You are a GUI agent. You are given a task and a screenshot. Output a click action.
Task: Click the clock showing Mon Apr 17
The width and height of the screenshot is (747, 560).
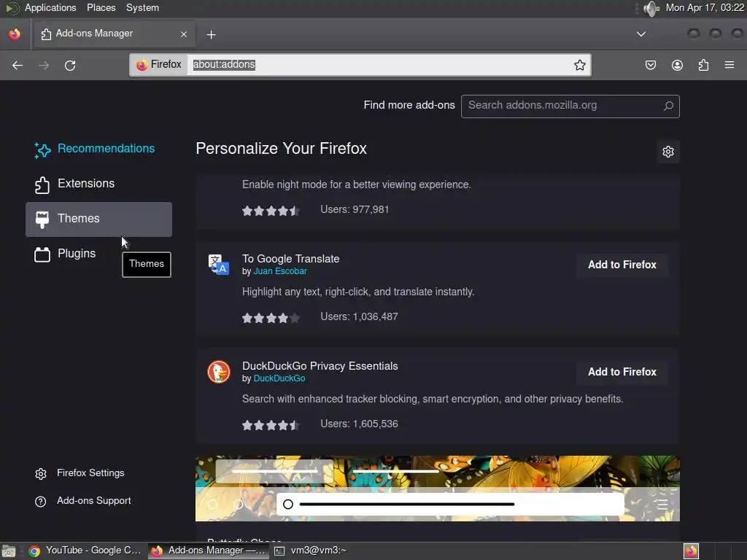[705, 7]
